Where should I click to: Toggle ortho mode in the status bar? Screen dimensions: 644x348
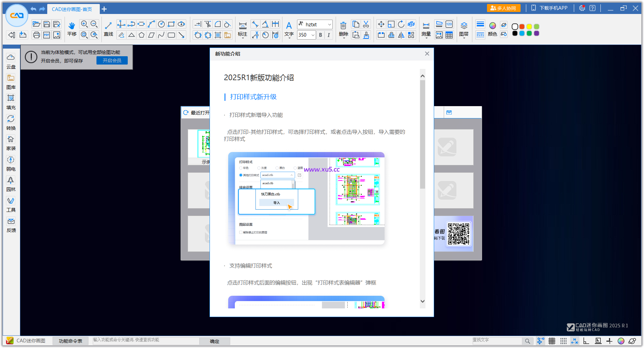pos(586,341)
